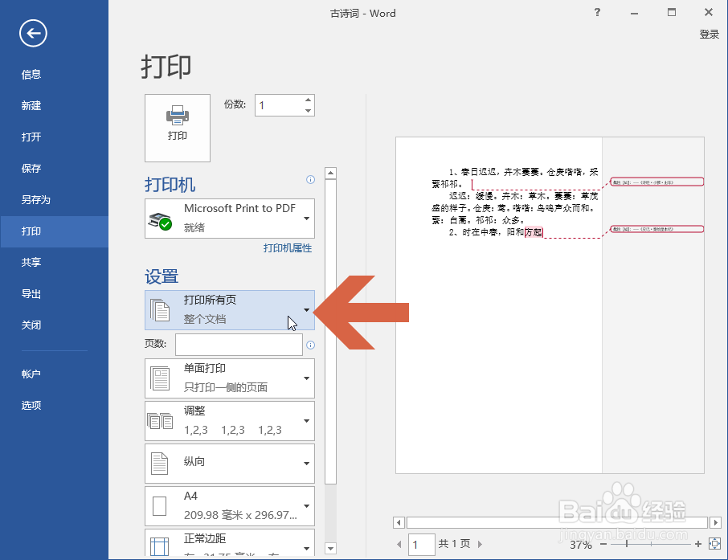Image resolution: width=728 pixels, height=560 pixels.
Task: Click the 调整 collated copies icon
Action: pos(159,420)
